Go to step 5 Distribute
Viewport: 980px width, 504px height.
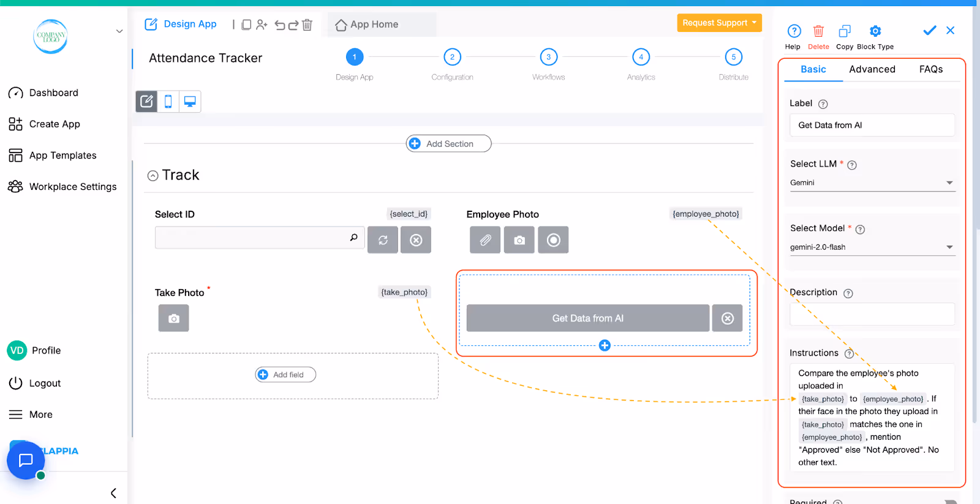(x=734, y=57)
